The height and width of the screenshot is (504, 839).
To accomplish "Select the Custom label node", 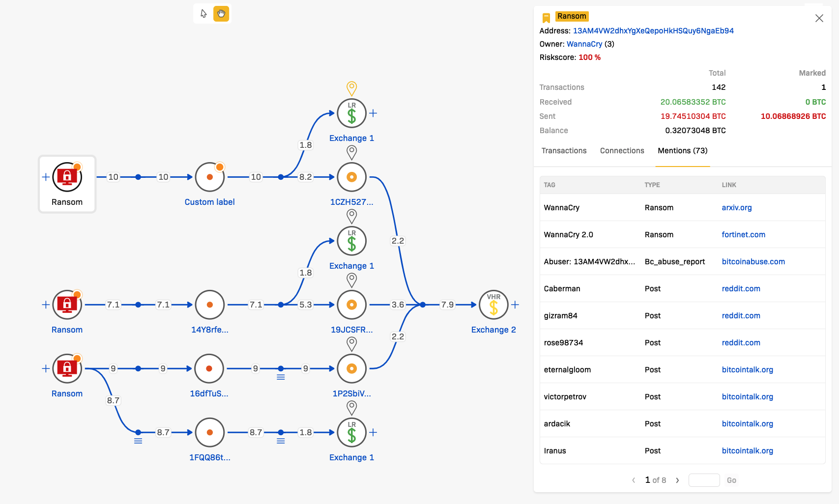I will click(209, 177).
